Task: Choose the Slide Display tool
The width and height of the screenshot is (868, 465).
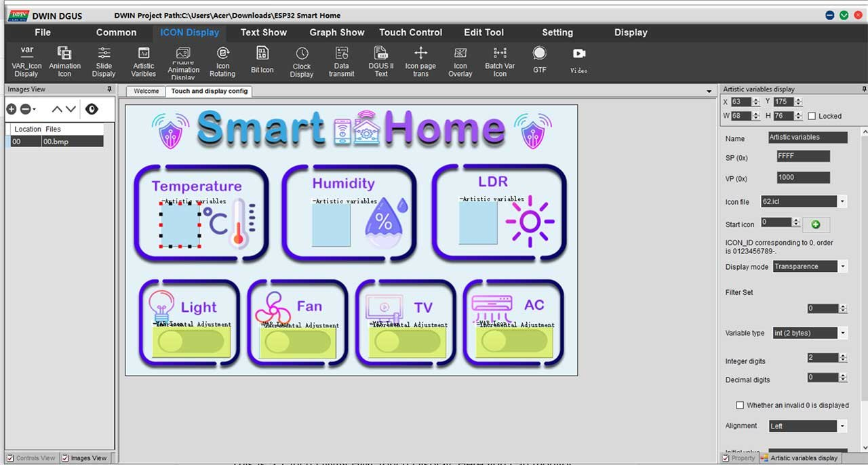Action: tap(104, 60)
